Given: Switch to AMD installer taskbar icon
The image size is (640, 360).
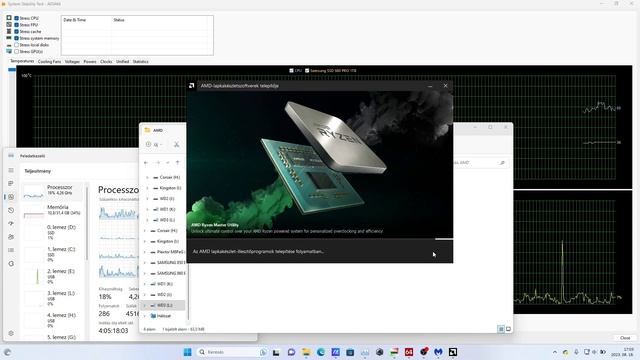Looking at the screenshot, I should [453, 352].
